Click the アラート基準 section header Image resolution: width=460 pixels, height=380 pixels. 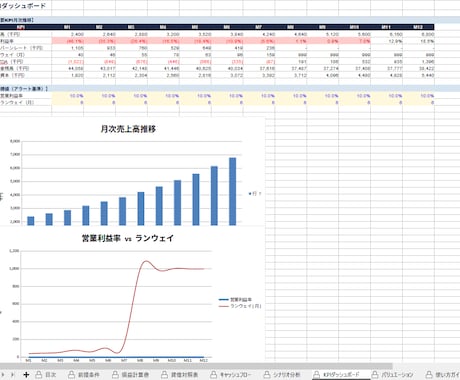pyautogui.click(x=24, y=89)
